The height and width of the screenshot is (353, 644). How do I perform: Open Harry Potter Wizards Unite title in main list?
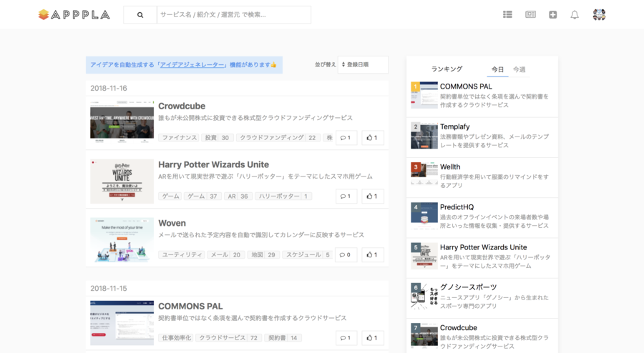tap(213, 165)
